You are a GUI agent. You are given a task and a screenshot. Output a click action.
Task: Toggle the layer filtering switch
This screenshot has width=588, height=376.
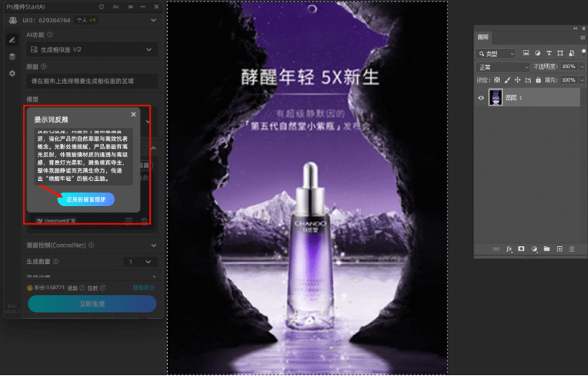(584, 52)
